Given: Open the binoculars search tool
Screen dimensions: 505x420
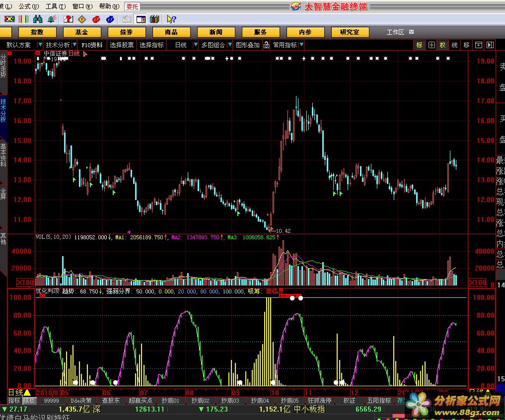Looking at the screenshot, I should [x=38, y=19].
